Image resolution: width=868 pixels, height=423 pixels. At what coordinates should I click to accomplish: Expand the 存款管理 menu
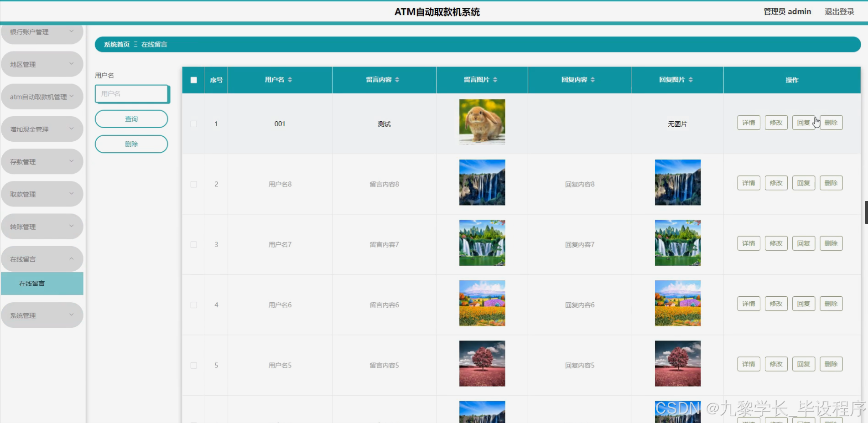42,161
